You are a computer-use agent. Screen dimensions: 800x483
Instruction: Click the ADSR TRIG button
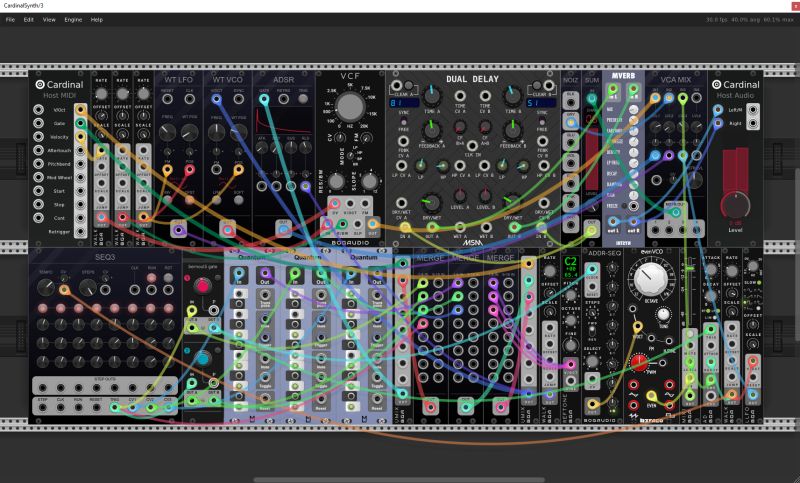pos(303,99)
